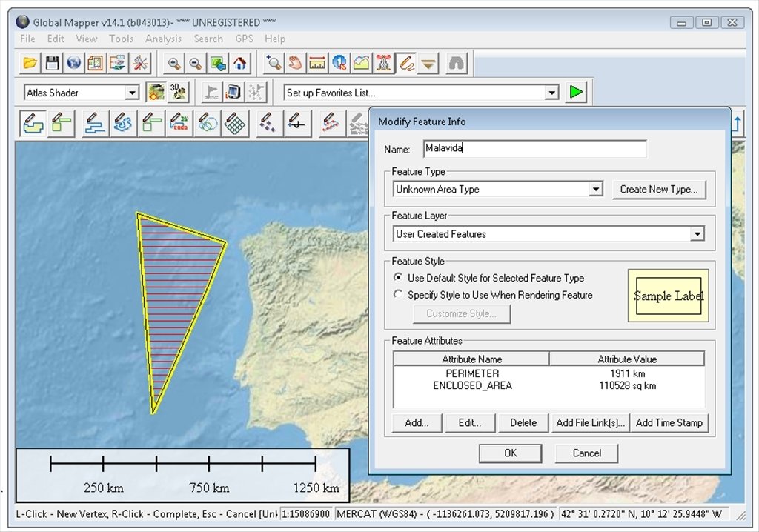Select the Path Profile tool
Image resolution: width=759 pixels, height=532 pixels.
(362, 63)
